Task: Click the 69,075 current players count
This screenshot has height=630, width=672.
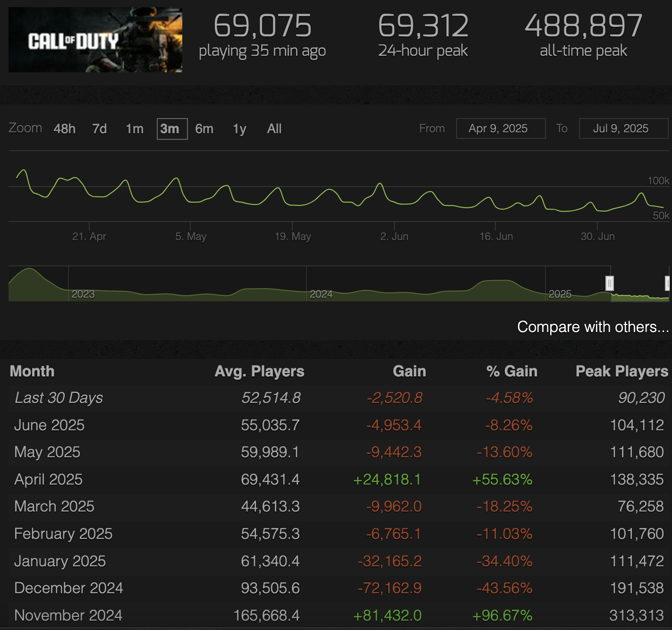Action: tap(263, 26)
